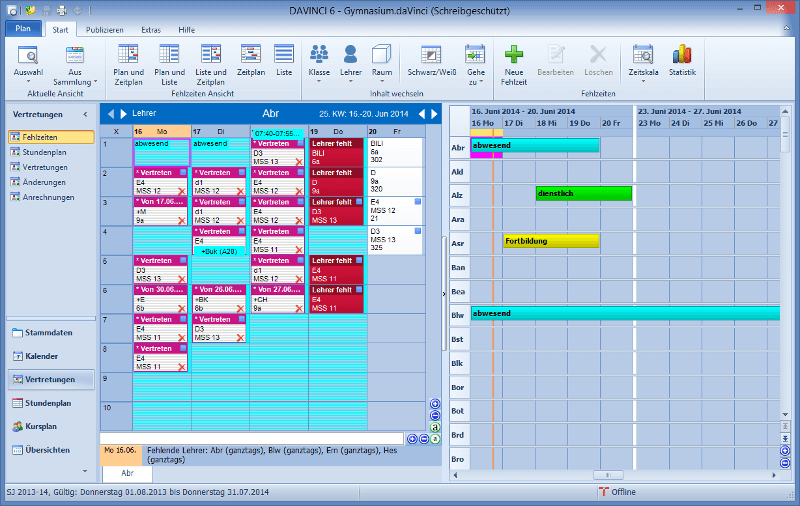This screenshot has width=800, height=506.
Task: Collapse the Vertretungen side panel
Action: pos(85,114)
